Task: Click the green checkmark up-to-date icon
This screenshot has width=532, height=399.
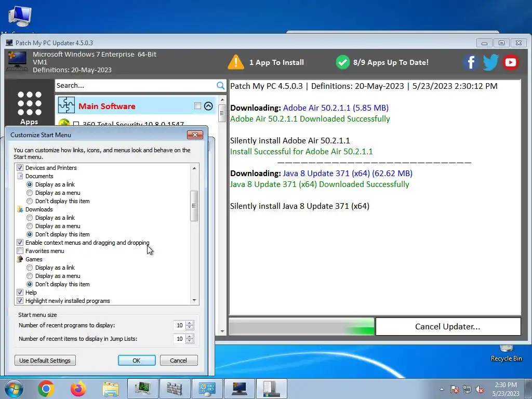Action: click(x=343, y=62)
